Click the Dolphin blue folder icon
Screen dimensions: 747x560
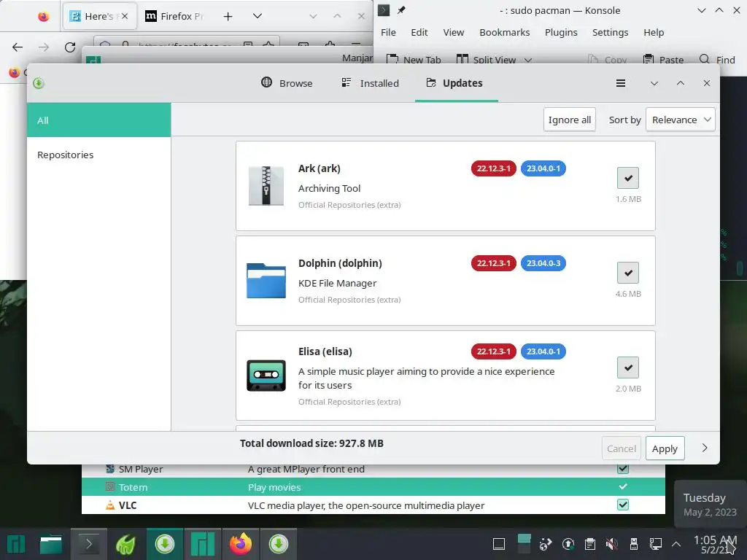[x=266, y=281]
